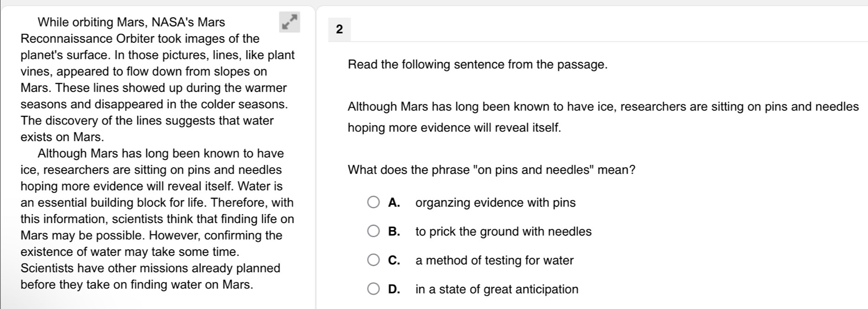Image resolution: width=868 pixels, height=309 pixels.
Task: Click the bold letter 'B.' label
Action: point(394,231)
